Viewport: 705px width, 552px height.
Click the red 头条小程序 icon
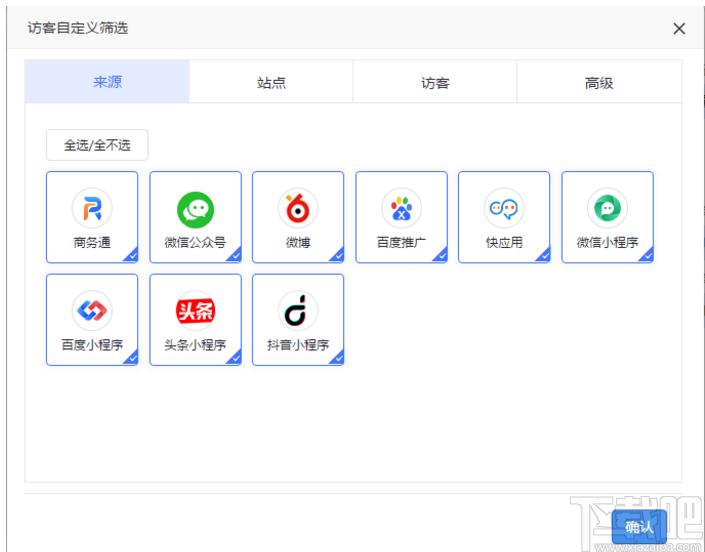tap(195, 311)
